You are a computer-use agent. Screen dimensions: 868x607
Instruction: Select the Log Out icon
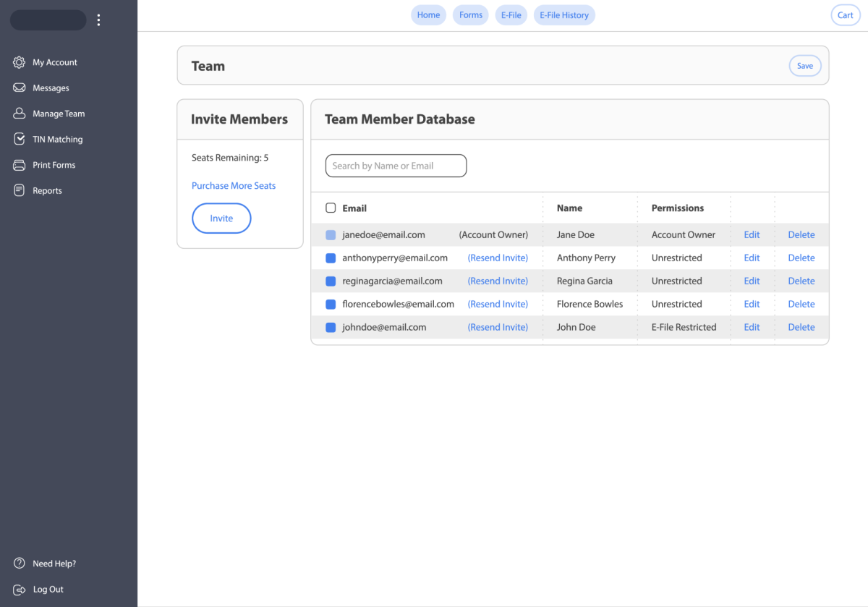[x=19, y=589]
